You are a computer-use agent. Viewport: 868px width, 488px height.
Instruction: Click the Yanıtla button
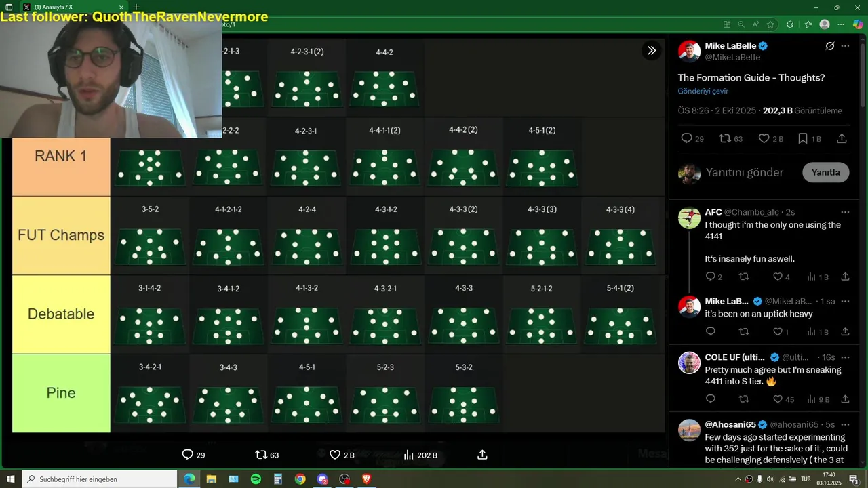(825, 172)
